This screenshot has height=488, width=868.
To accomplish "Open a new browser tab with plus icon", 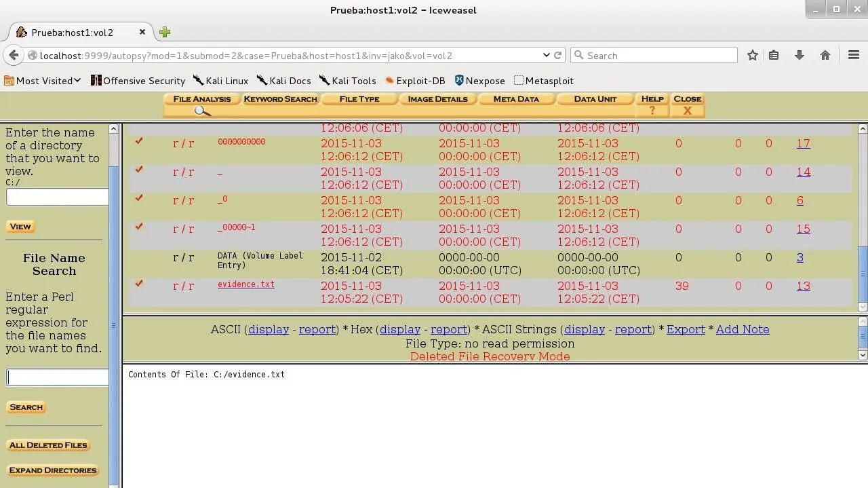I will coord(165,32).
